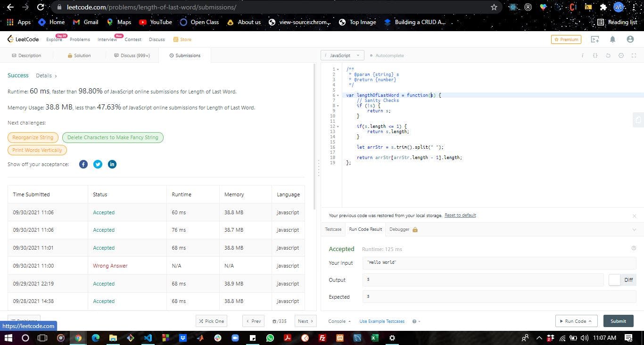This screenshot has height=345, width=644.
Task: Go to the Prev problem
Action: point(253,321)
